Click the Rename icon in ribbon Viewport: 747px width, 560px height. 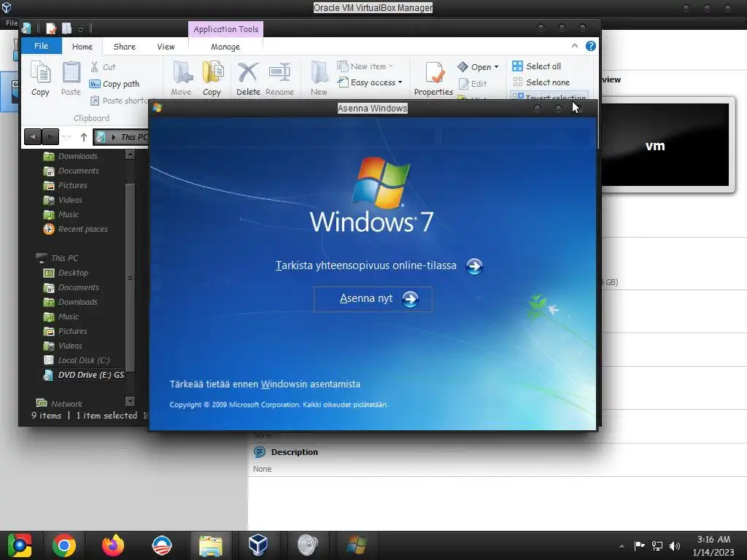(279, 73)
